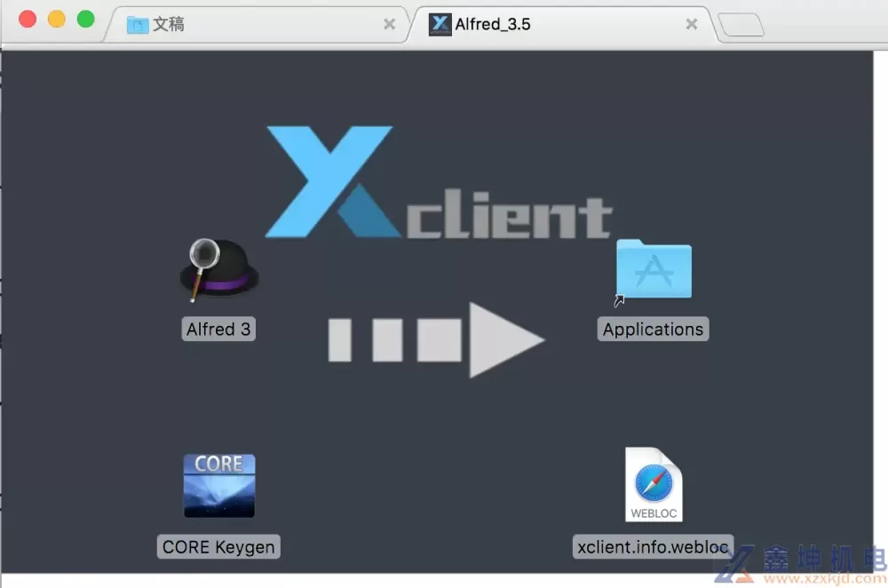Open the Safari WEBLOC file icon

[x=654, y=485]
